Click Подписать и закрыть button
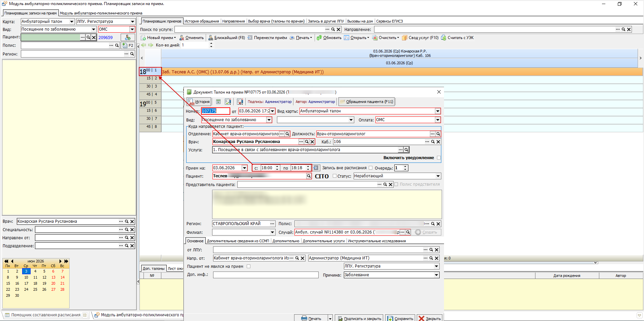Viewport: 644px width, 321px height. point(359,318)
